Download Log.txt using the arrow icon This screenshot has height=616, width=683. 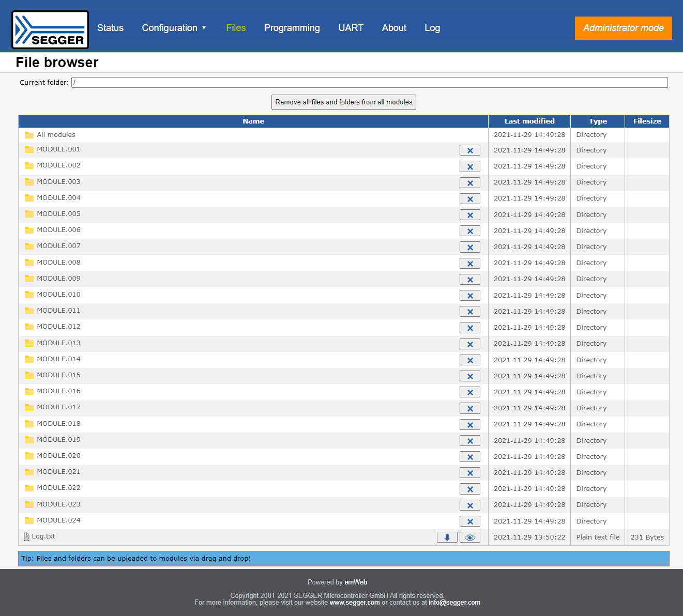pyautogui.click(x=447, y=537)
